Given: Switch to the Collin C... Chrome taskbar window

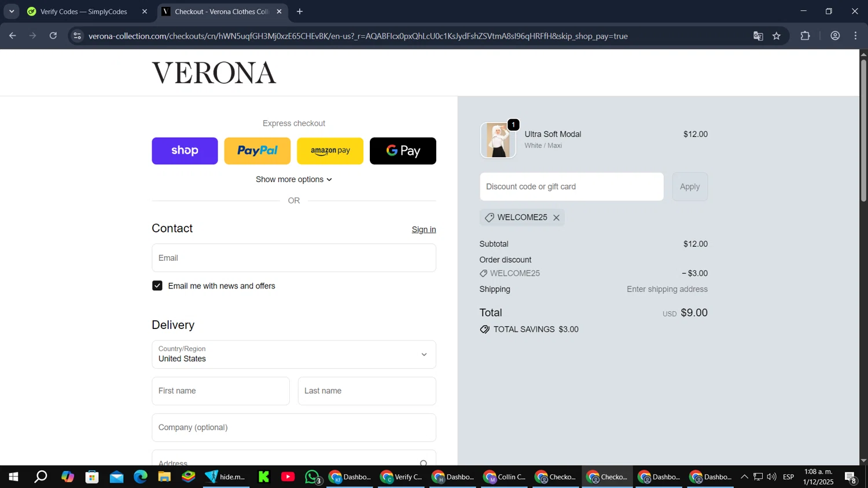Looking at the screenshot, I should pyautogui.click(x=505, y=477).
